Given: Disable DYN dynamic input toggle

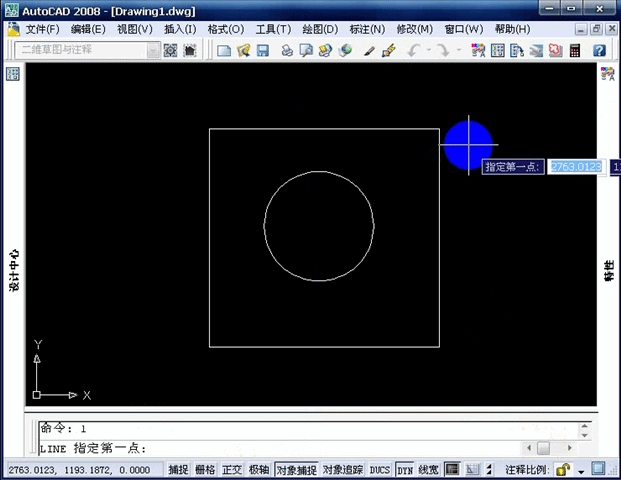Looking at the screenshot, I should (405, 470).
